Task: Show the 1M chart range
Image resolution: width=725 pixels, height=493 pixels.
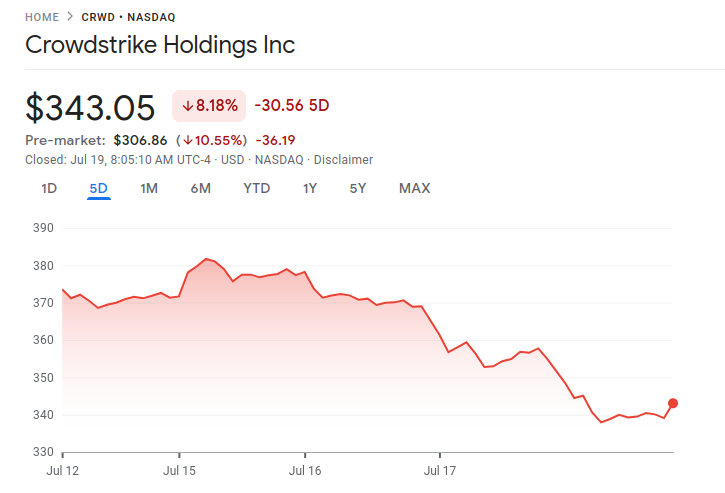Action: 149,188
